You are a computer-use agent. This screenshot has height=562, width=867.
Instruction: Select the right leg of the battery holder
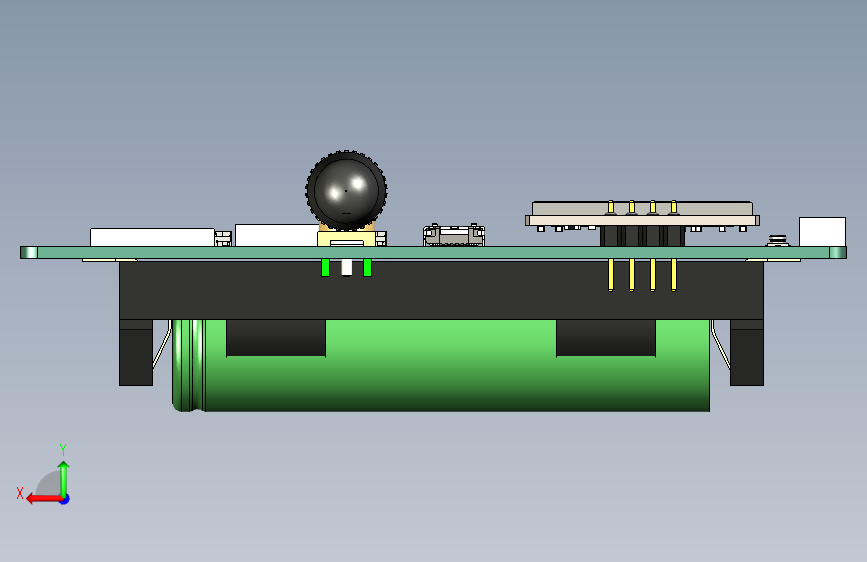pos(747,352)
